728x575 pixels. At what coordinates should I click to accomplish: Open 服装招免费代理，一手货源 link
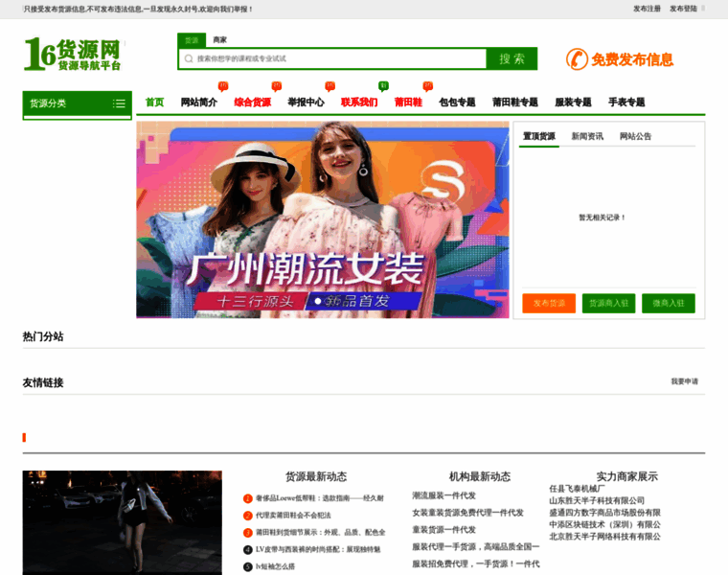pos(476,563)
